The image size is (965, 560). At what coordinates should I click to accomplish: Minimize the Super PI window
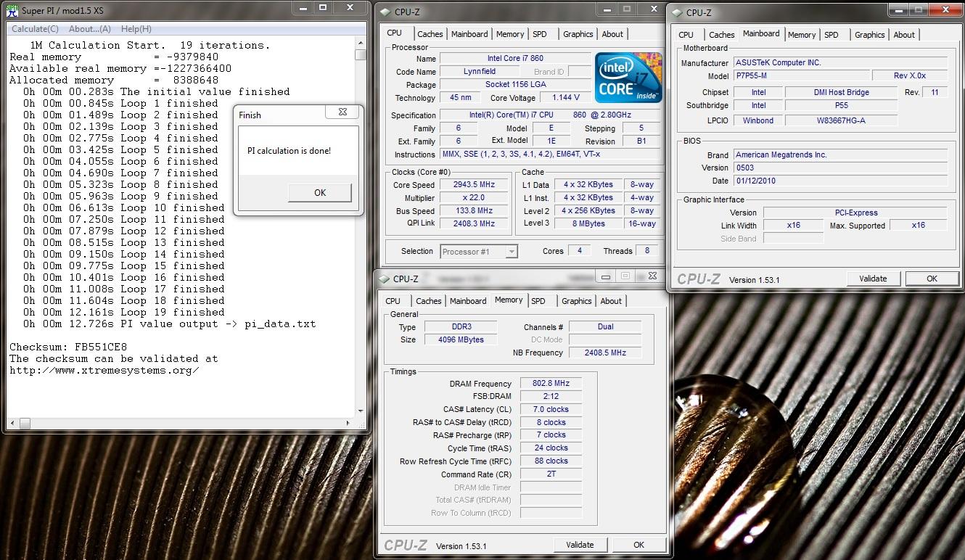pyautogui.click(x=304, y=7)
